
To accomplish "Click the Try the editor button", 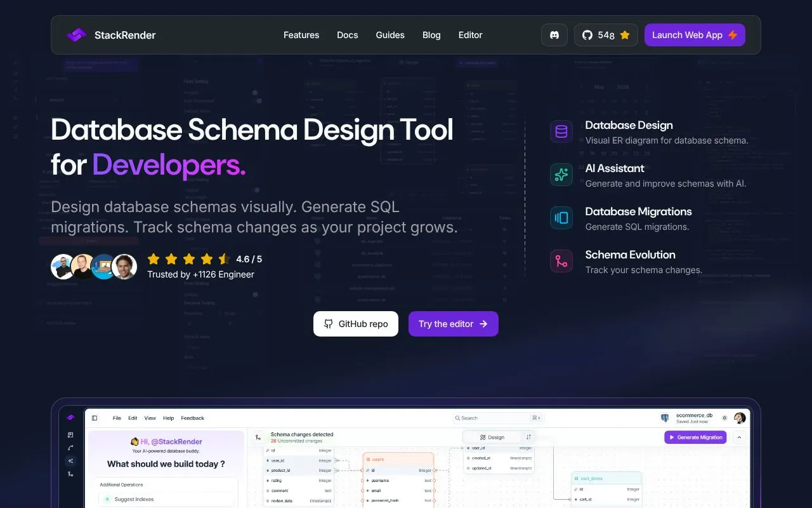I will tap(454, 324).
